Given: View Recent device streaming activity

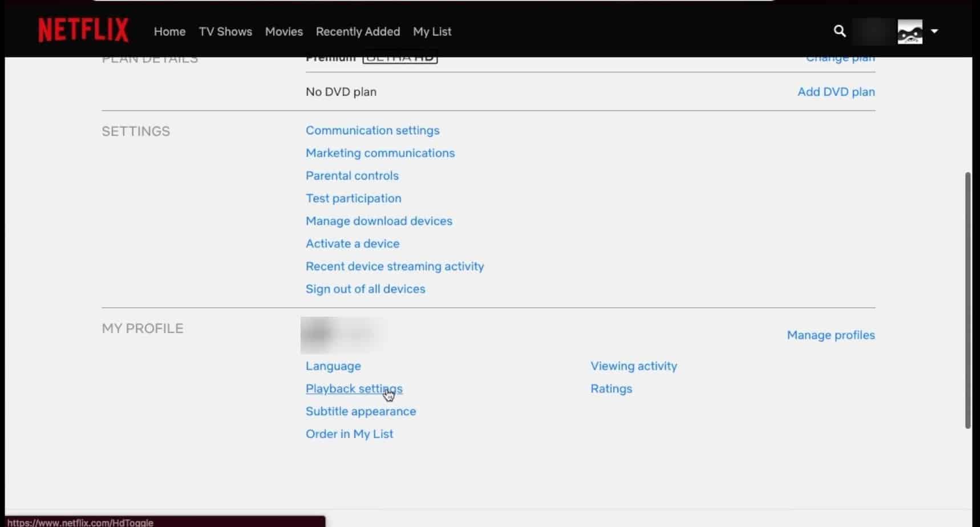Looking at the screenshot, I should pos(395,266).
